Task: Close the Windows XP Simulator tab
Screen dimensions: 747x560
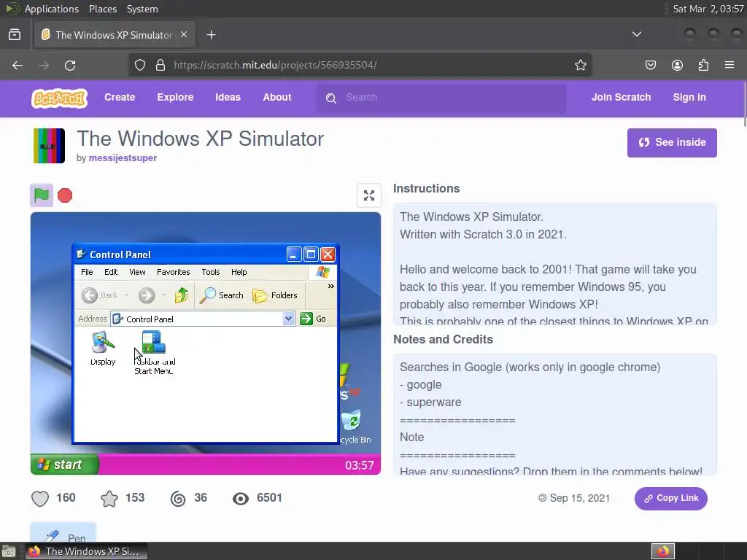Action: click(x=184, y=35)
